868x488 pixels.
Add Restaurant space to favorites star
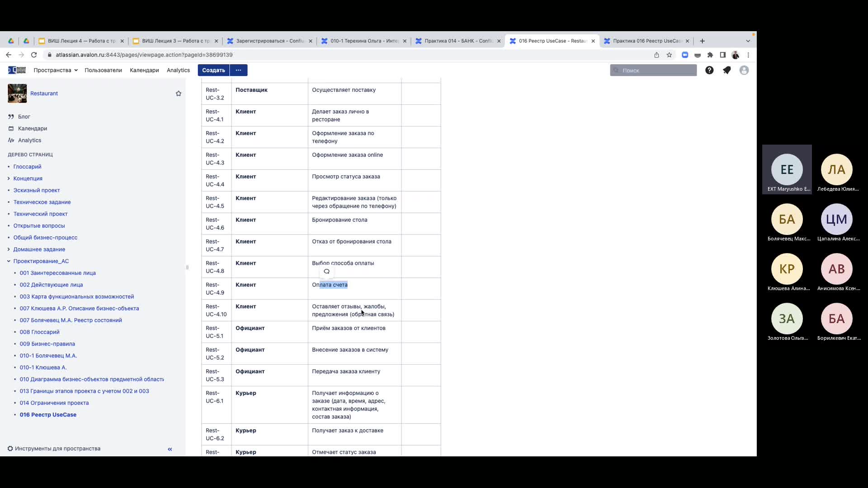179,94
